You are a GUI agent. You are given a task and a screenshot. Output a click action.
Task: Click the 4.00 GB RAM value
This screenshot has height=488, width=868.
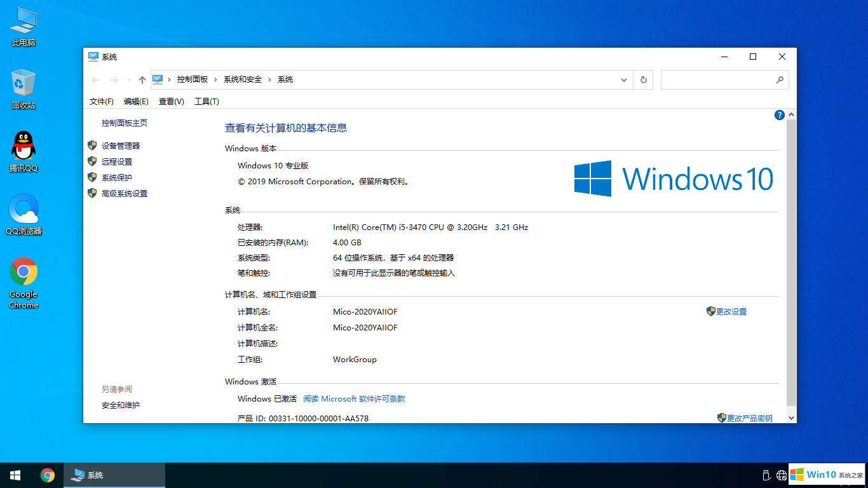coord(347,243)
